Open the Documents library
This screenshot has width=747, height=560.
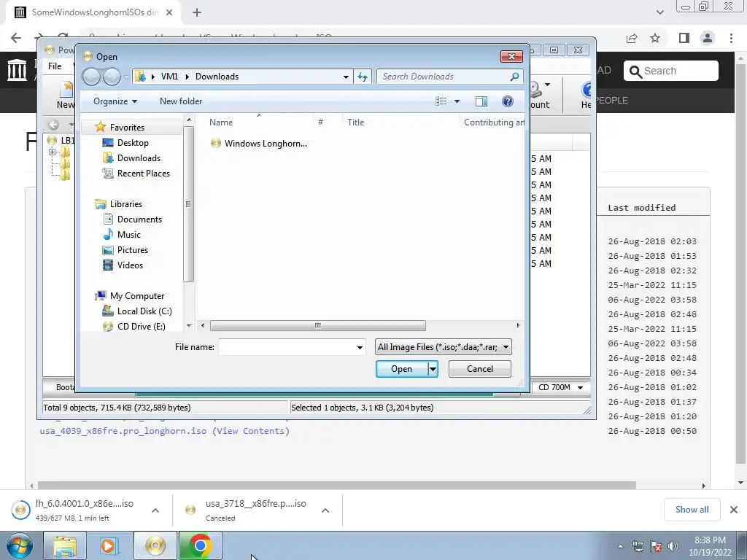pyautogui.click(x=133, y=219)
